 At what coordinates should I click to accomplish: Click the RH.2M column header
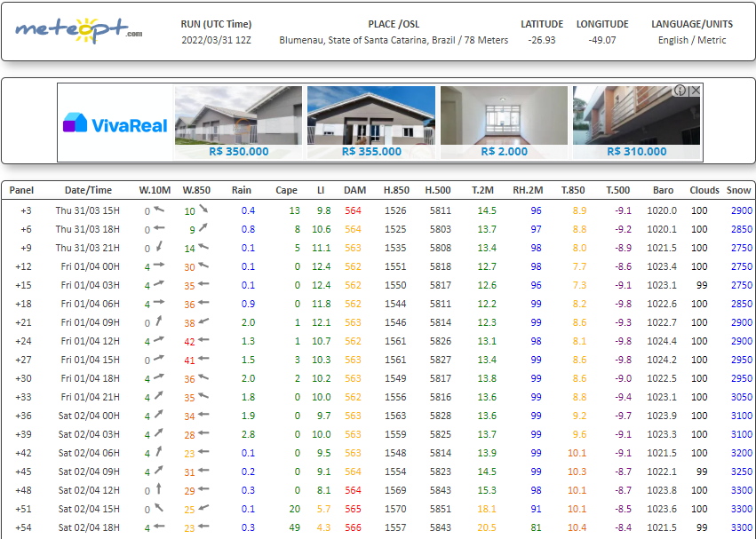click(x=528, y=190)
